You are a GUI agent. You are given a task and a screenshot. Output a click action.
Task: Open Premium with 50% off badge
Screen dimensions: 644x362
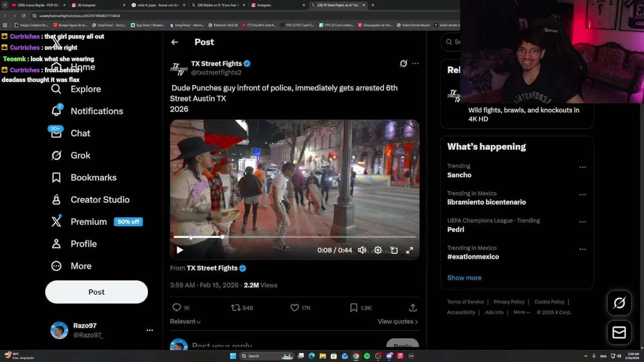(x=97, y=222)
